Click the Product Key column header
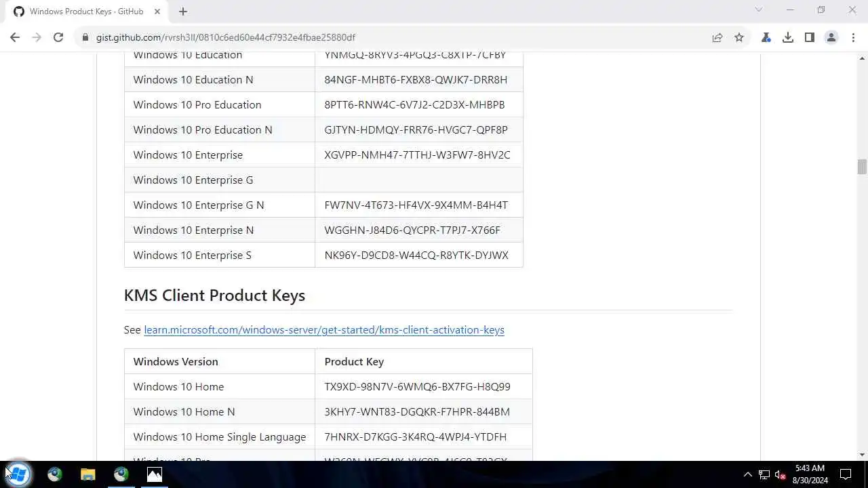 point(354,361)
